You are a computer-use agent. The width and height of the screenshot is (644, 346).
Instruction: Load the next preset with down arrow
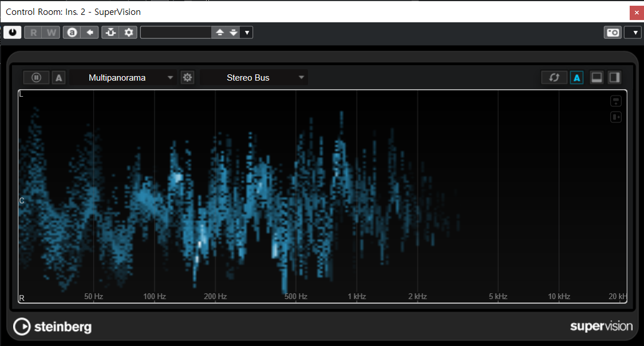(x=233, y=33)
